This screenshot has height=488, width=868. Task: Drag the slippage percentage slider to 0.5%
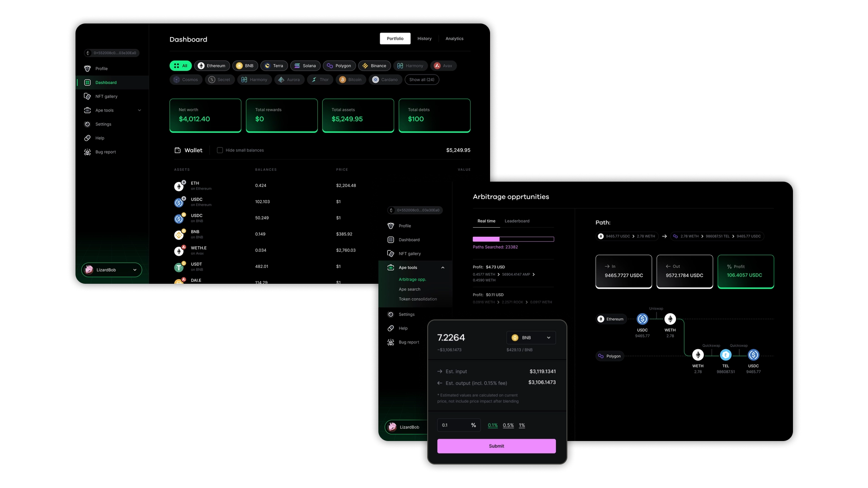click(x=508, y=425)
